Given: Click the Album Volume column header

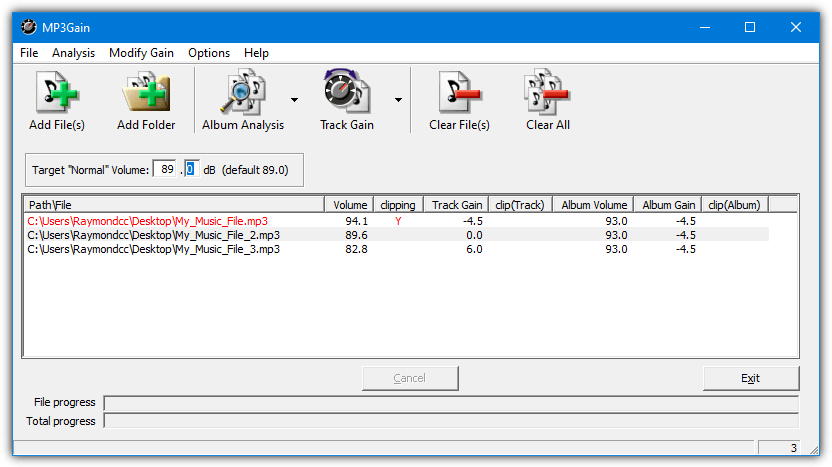Looking at the screenshot, I should pos(593,205).
